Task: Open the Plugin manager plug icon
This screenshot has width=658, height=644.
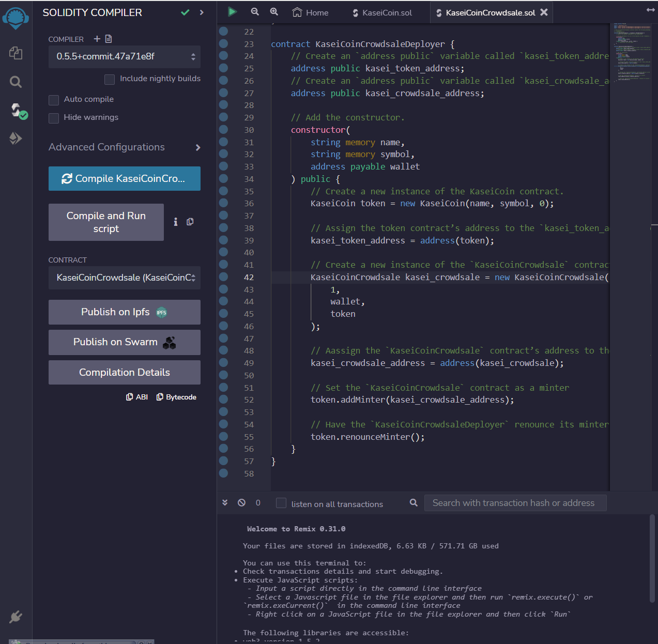Action: coord(16,616)
